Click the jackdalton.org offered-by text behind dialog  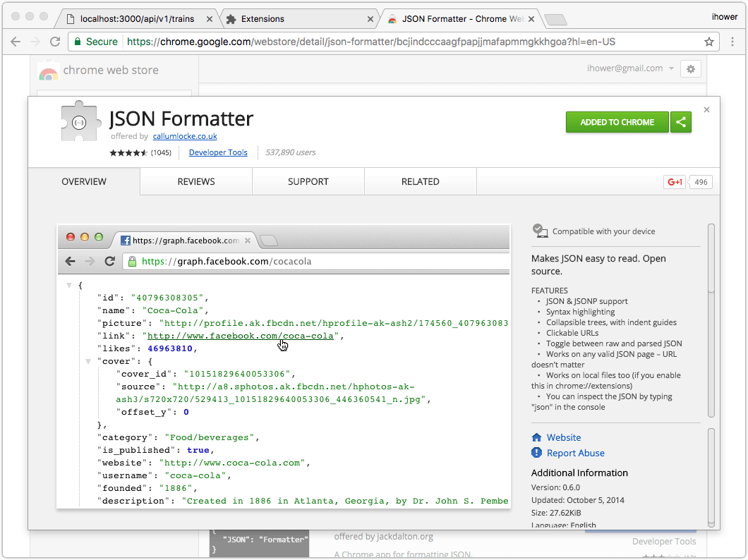pos(384,537)
